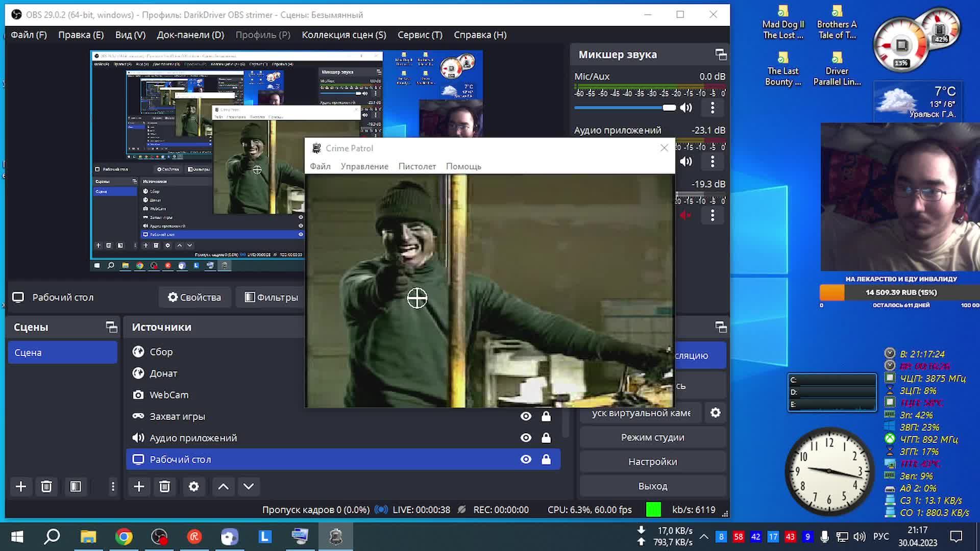Hide the Рабочий стол source
The height and width of the screenshot is (551, 980).
(526, 460)
